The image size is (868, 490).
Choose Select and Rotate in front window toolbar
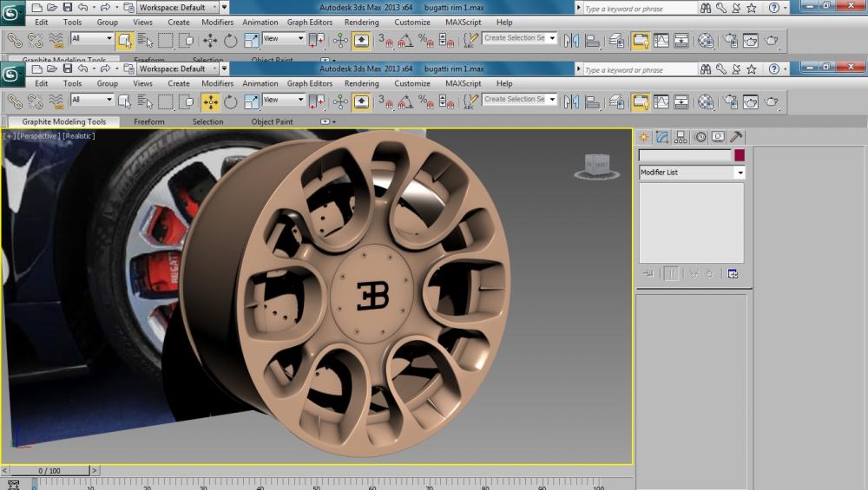[230, 101]
